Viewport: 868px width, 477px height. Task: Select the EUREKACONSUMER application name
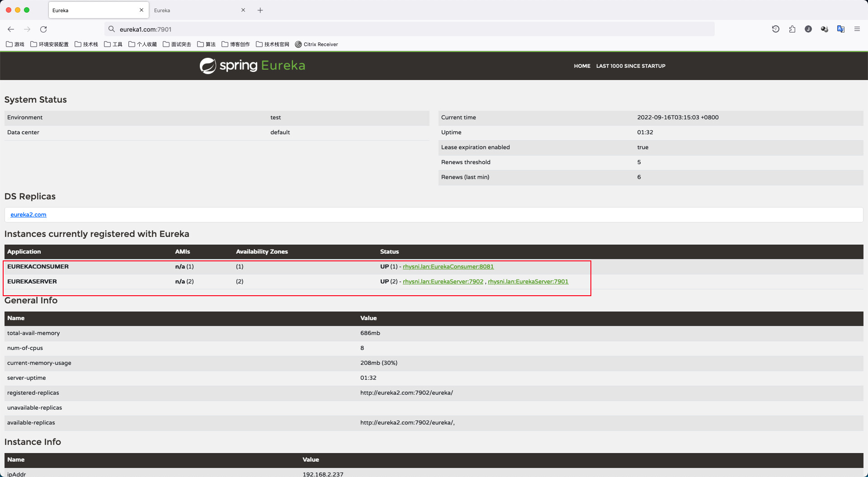pos(38,267)
